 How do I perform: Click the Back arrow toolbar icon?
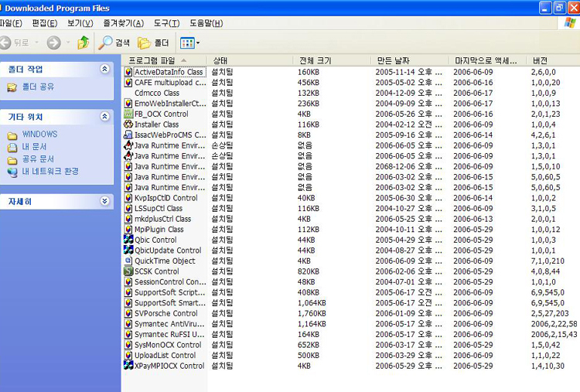point(5,43)
